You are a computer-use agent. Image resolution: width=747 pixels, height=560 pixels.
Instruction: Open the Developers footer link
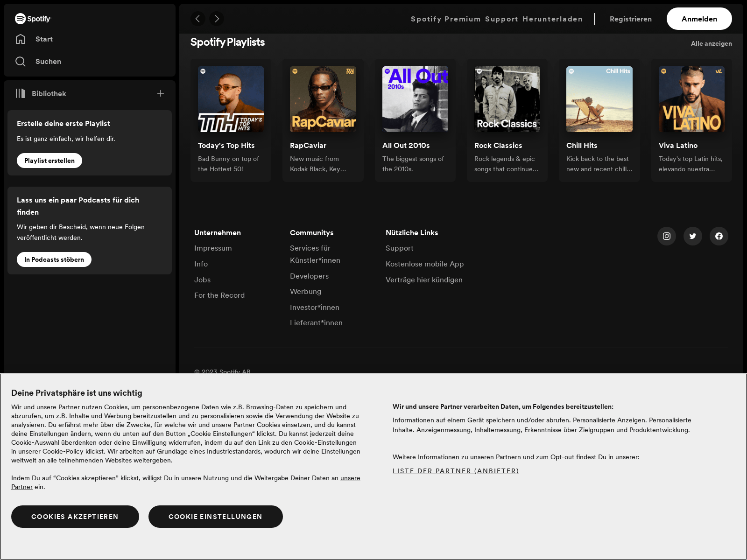coord(309,276)
